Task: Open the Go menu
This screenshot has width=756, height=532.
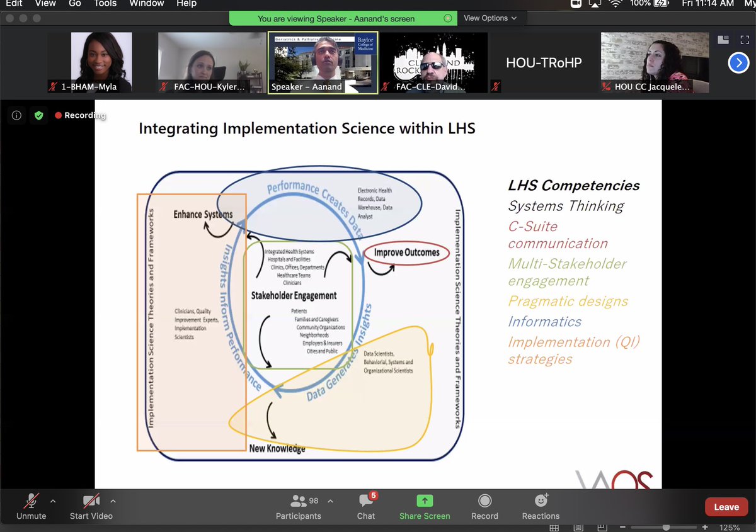Action: pyautogui.click(x=75, y=3)
